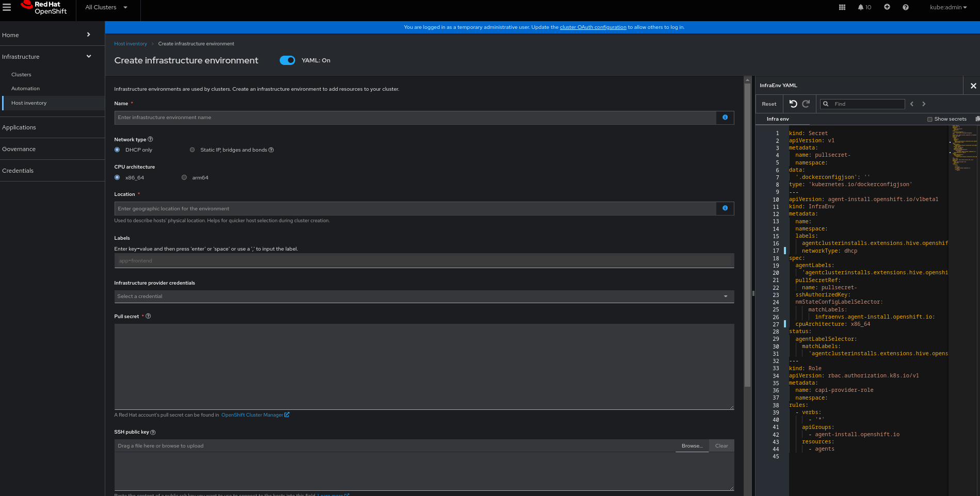Click the plus create icon in header
Screen dimensions: 980x496
coord(887,7)
